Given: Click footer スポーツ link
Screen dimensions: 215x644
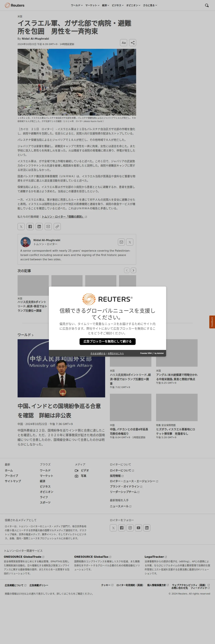Looking at the screenshot, I should click(x=45, y=503).
